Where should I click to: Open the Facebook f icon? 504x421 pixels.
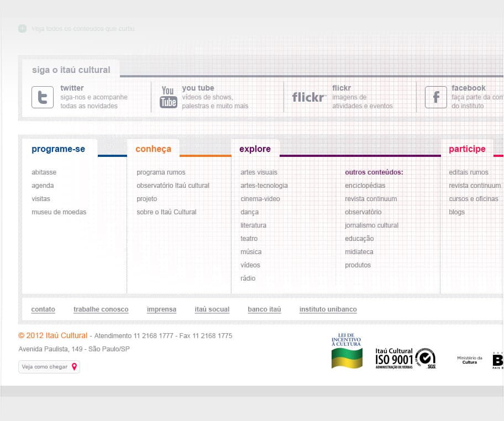tap(436, 97)
